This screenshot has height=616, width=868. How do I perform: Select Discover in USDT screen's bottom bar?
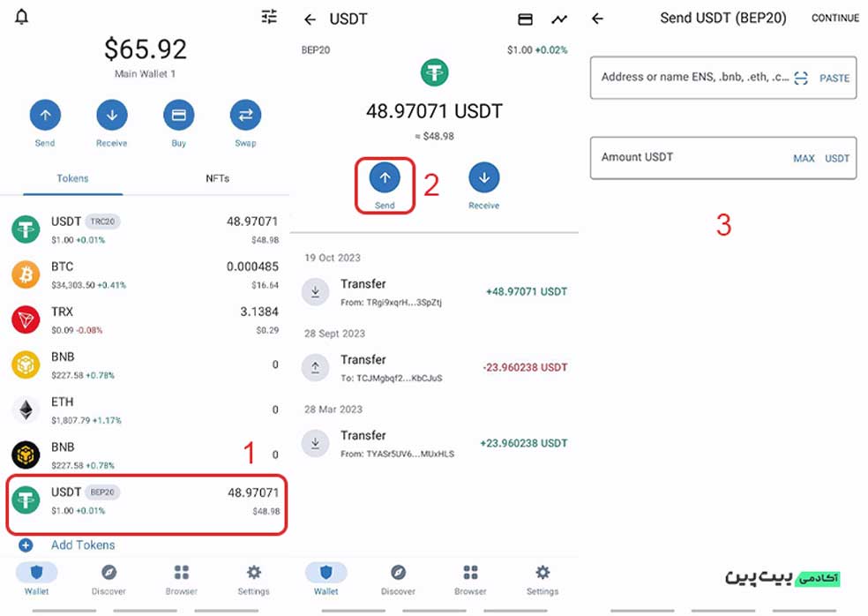coord(398,579)
